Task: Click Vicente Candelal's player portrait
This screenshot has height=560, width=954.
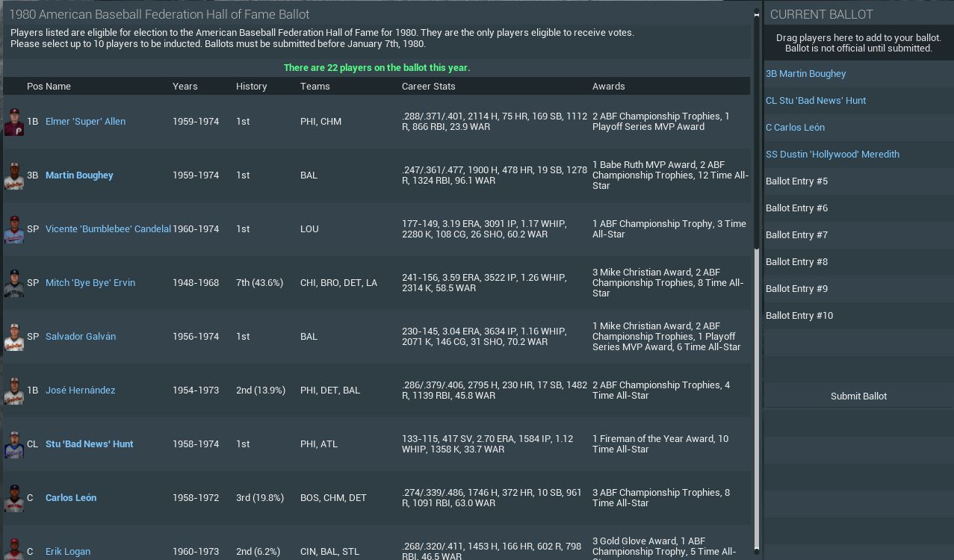Action: point(13,229)
